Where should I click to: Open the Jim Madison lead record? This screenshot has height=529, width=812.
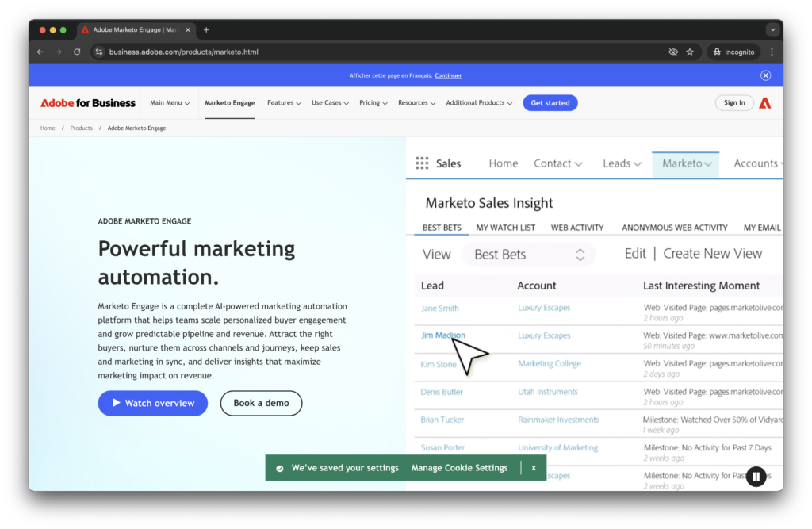tap(442, 335)
